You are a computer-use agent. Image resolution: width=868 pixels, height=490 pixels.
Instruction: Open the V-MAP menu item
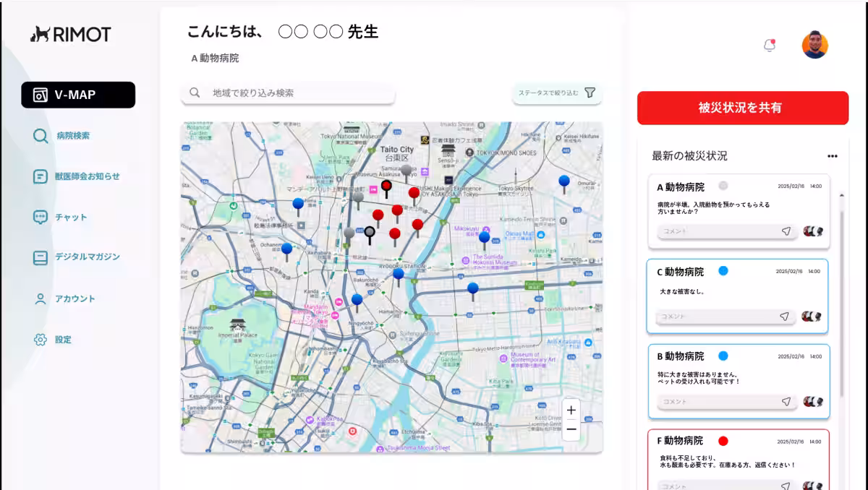click(78, 95)
